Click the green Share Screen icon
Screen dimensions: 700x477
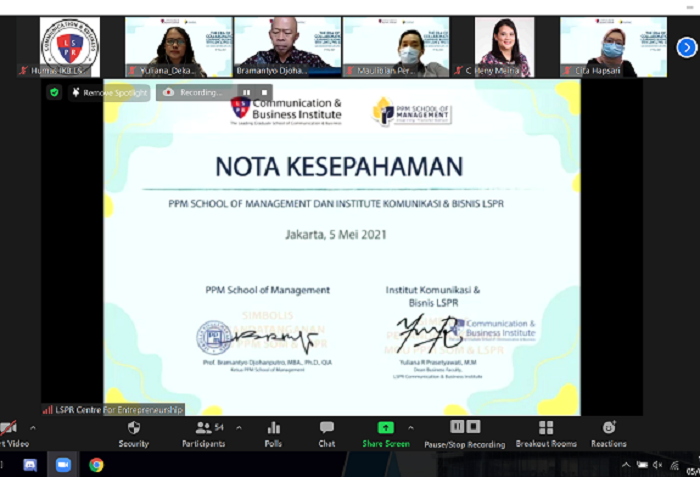(385, 428)
